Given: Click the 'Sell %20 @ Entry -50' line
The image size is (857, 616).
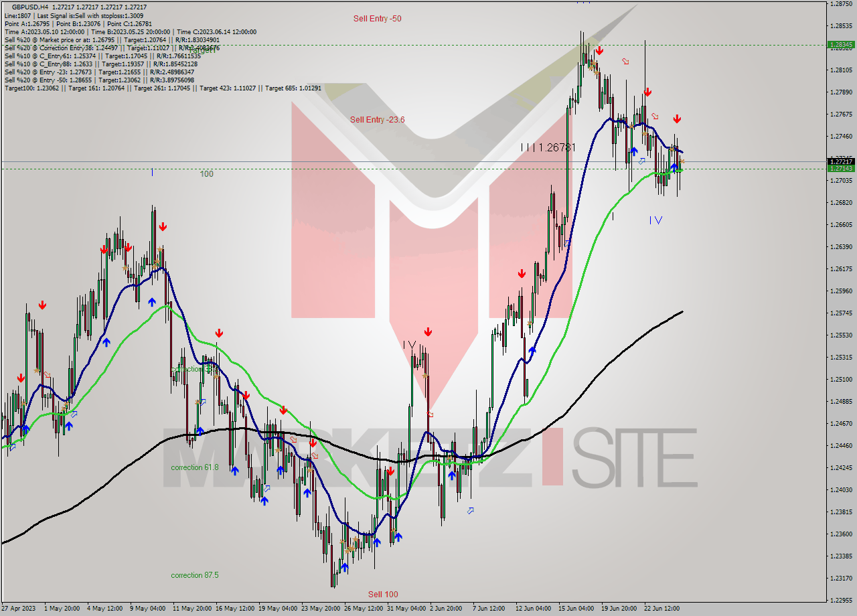Looking at the screenshot, I should pyautogui.click(x=99, y=80).
